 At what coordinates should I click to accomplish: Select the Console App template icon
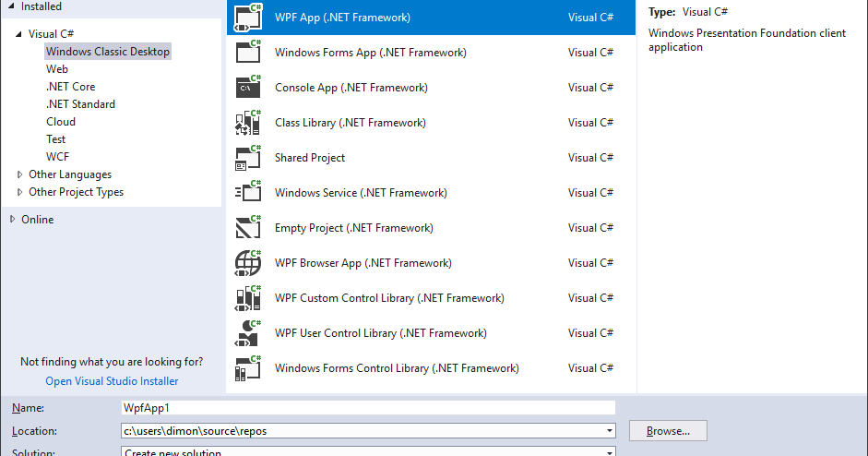[248, 88]
